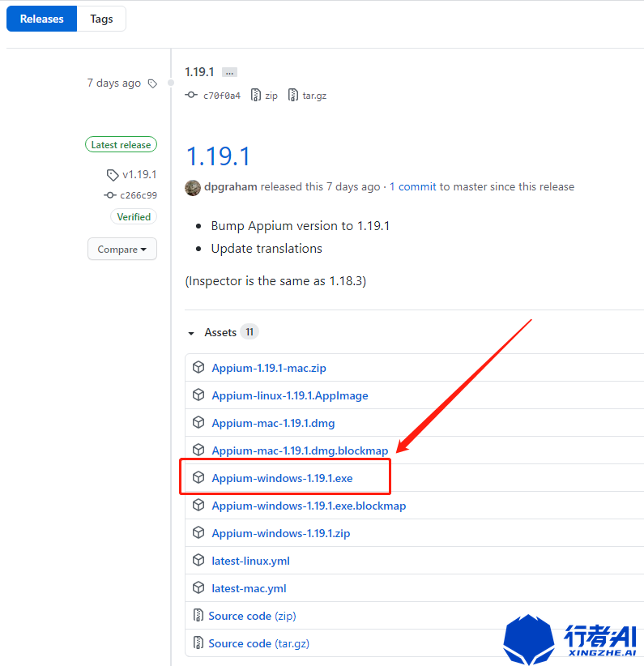Click the tag icon beside v1.19.1
This screenshot has width=644, height=666.
point(112,175)
